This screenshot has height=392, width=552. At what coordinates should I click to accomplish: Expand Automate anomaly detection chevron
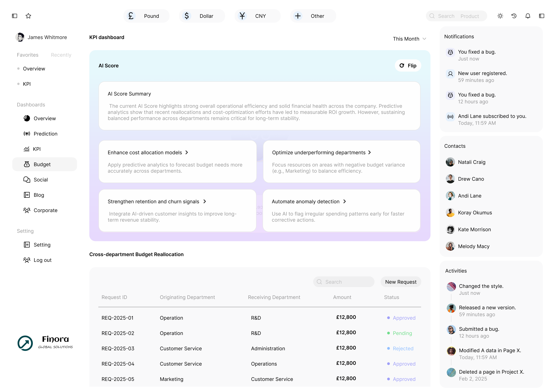pyautogui.click(x=345, y=202)
